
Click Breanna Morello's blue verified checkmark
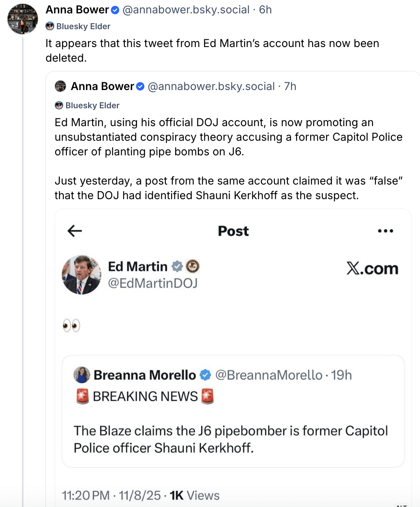(206, 375)
